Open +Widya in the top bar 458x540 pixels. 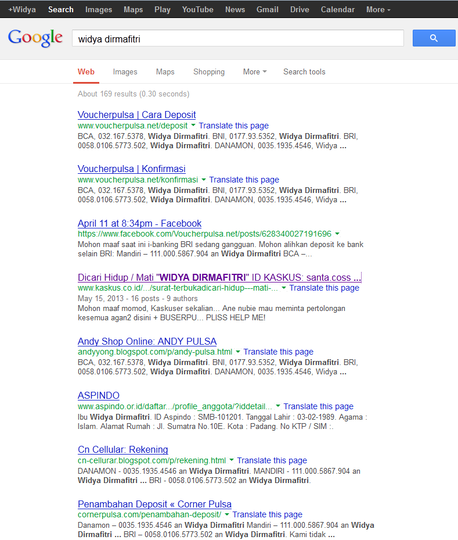pyautogui.click(x=22, y=10)
